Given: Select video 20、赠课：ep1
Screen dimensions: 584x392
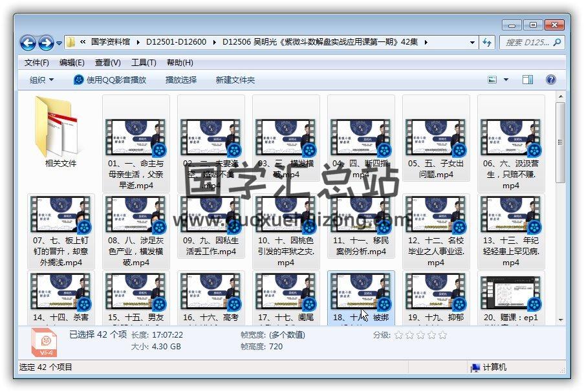Looking at the screenshot, I should 511,298.
